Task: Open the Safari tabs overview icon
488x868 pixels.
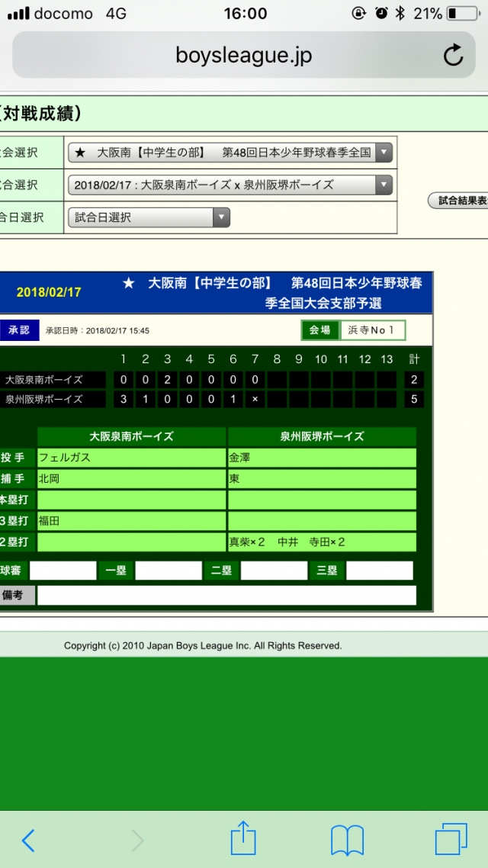Action: pos(451,839)
